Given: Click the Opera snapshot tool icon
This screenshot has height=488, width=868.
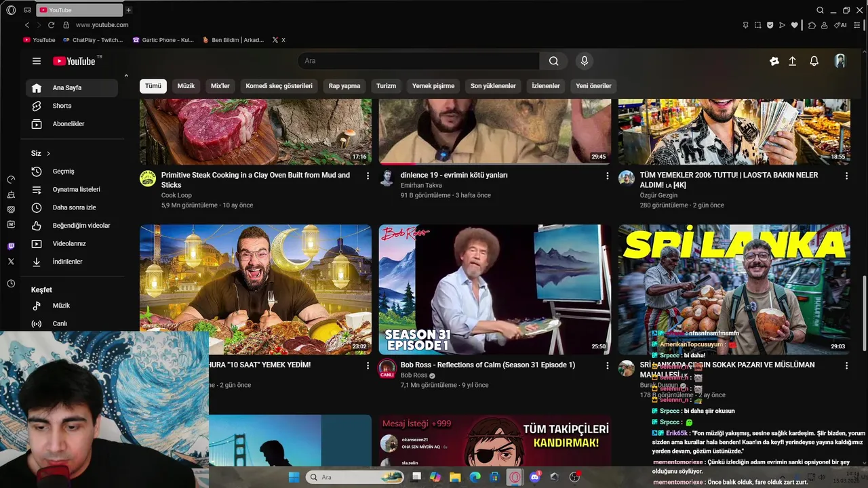Looking at the screenshot, I should 757,25.
